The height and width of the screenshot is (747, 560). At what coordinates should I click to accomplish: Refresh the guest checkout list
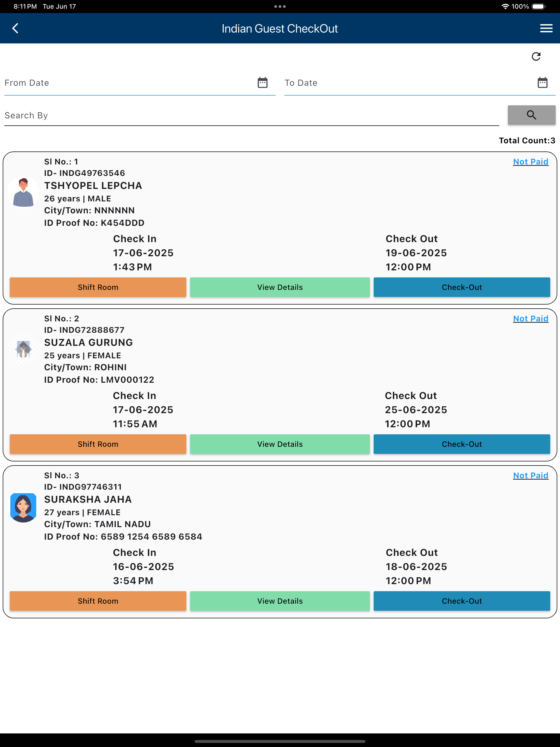[536, 56]
